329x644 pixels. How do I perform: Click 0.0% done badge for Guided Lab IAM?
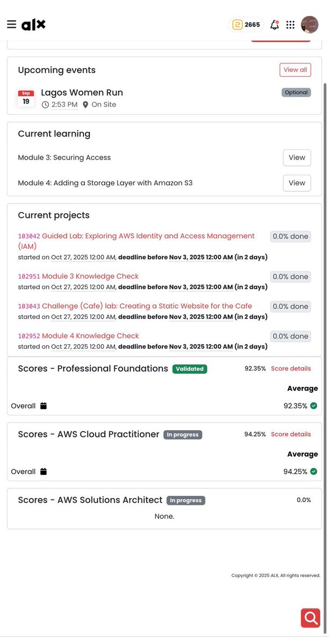[290, 236]
